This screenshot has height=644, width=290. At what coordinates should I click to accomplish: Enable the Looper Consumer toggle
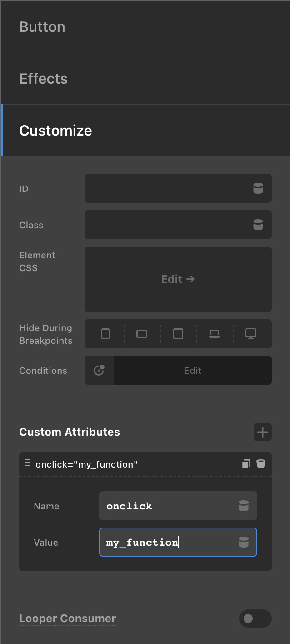tap(255, 619)
